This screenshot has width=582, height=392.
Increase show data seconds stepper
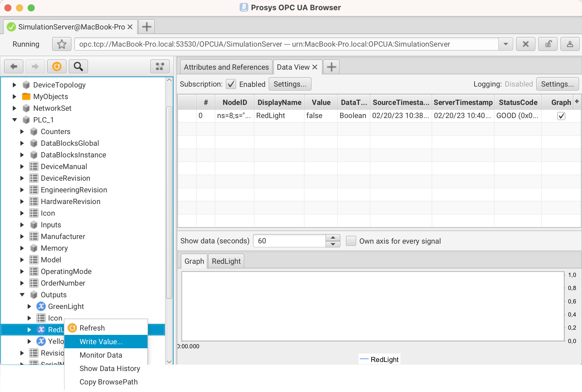click(333, 238)
